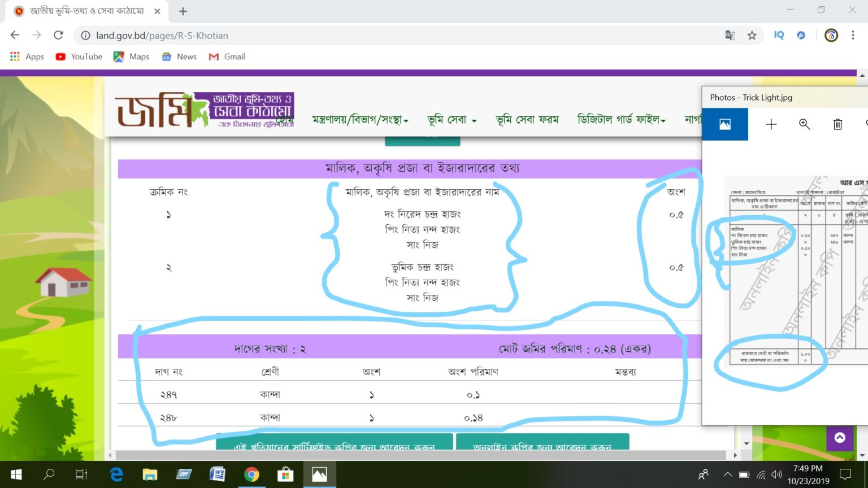Click the YouTube bookmark
868x488 pixels.
pyautogui.click(x=79, y=56)
